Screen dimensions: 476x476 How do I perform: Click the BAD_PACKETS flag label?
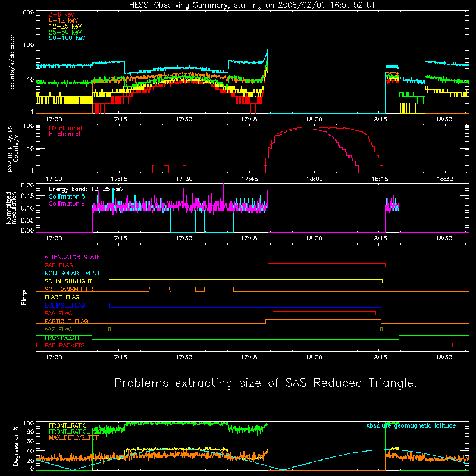(x=65, y=346)
